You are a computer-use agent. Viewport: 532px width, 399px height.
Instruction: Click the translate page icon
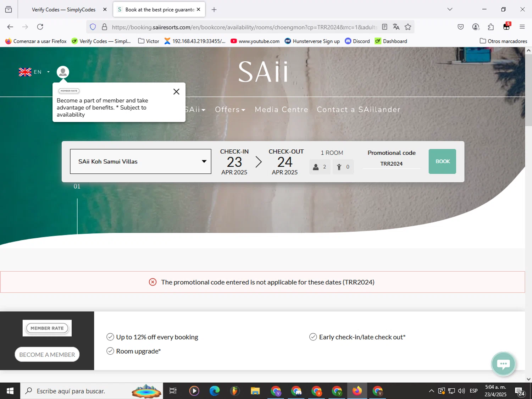[396, 27]
